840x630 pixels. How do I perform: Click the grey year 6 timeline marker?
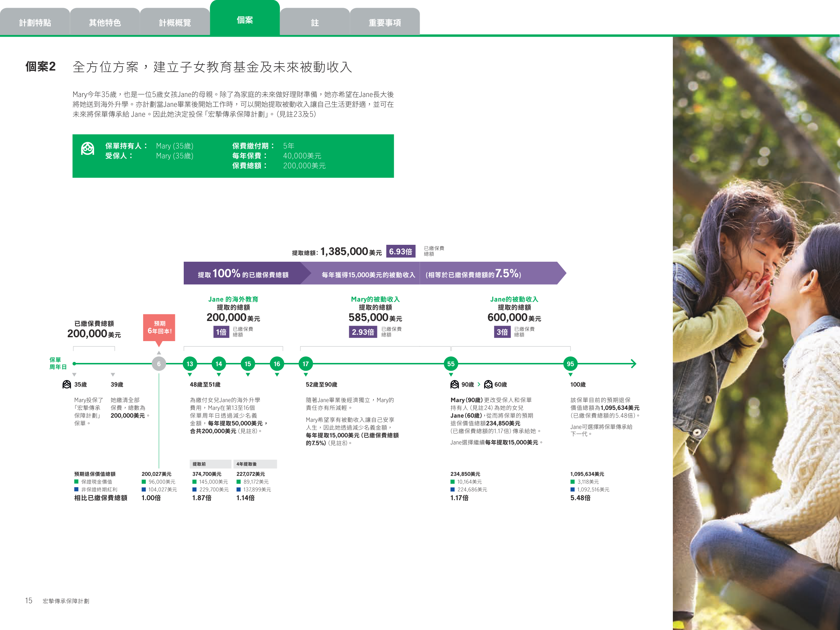pos(159,364)
